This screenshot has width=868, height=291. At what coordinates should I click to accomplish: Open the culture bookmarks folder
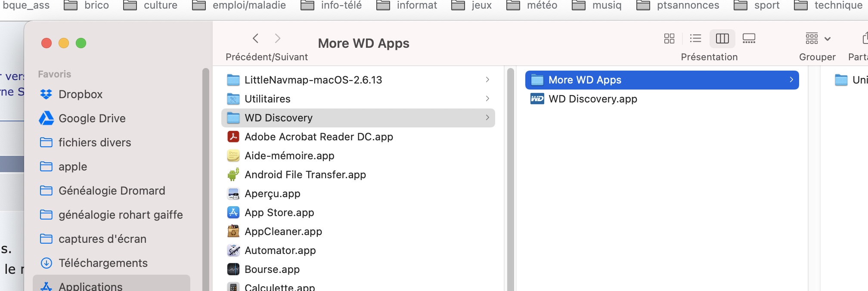[151, 5]
